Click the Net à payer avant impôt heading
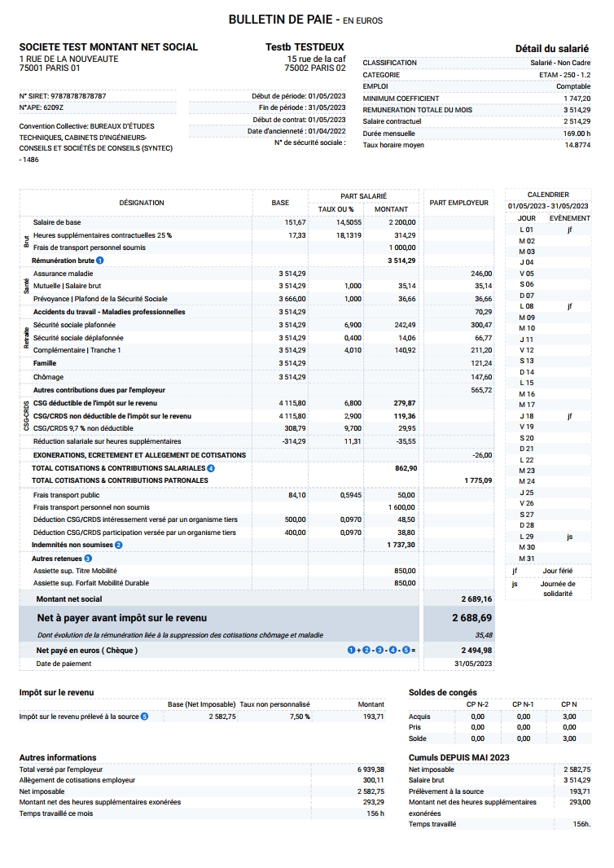The image size is (614, 868). click(121, 618)
